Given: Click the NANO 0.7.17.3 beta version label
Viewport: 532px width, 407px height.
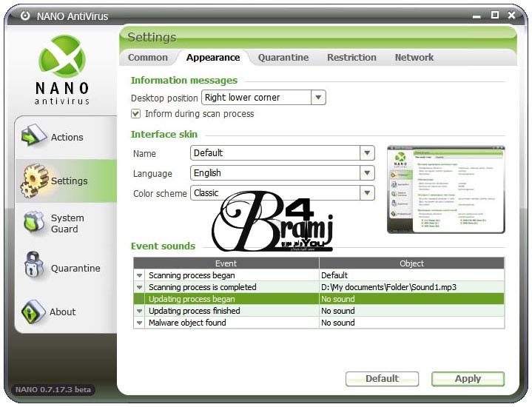Looking at the screenshot, I should [x=53, y=389].
